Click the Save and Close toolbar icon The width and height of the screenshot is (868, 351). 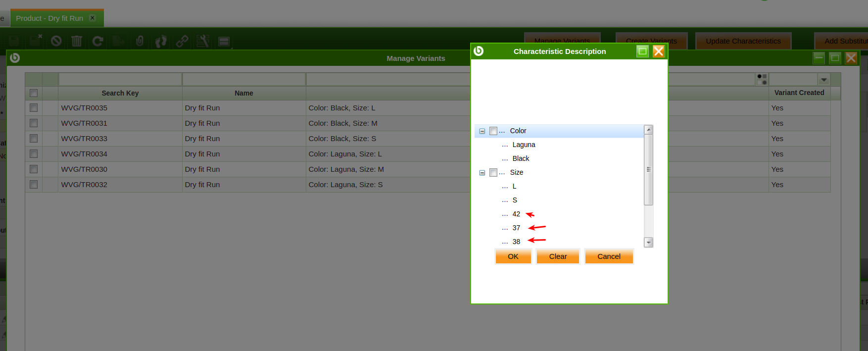coord(35,41)
